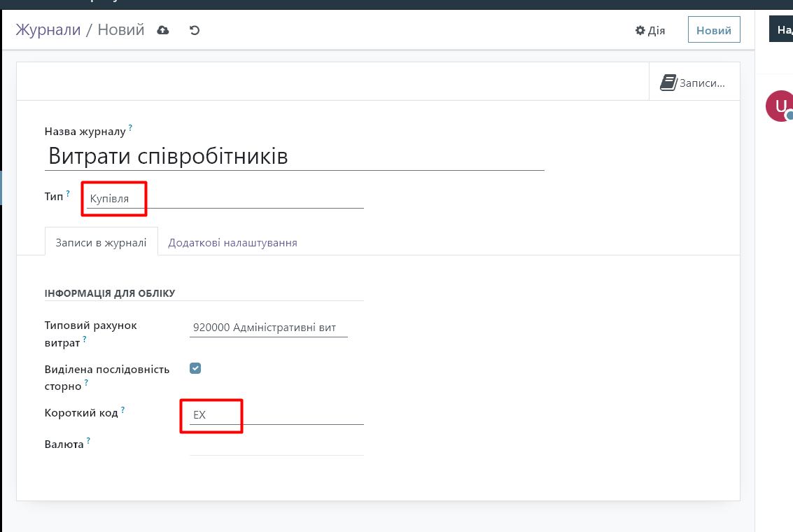Click the user avatar icon

780,106
